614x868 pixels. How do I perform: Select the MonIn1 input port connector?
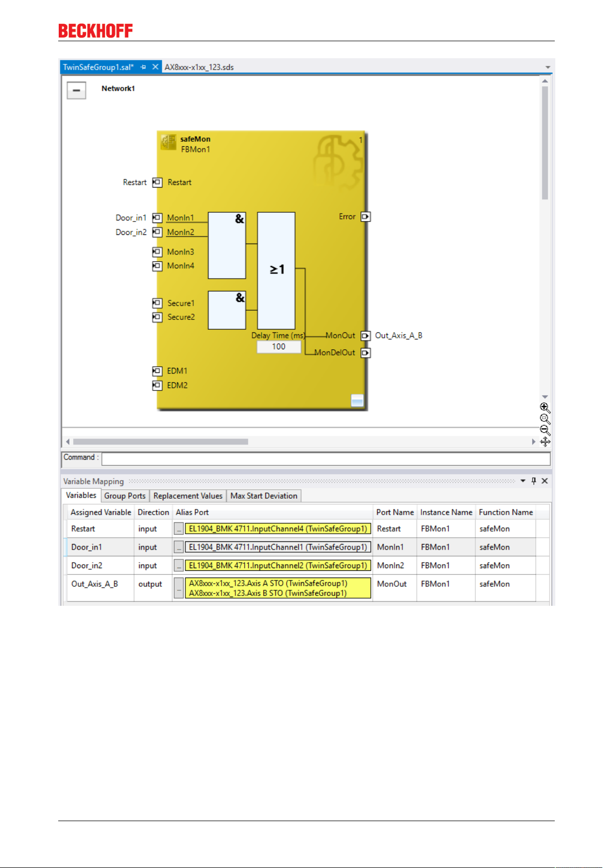click(157, 218)
